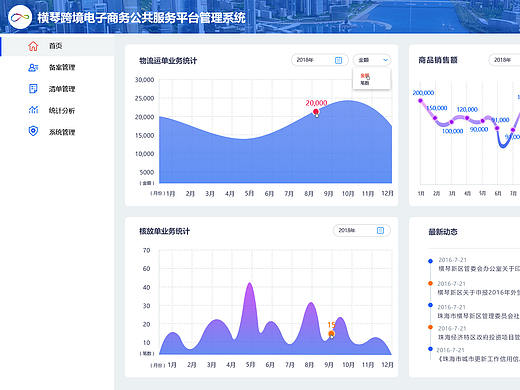Click the 物流运单业务统计 panel title
The image size is (520, 390).
(168, 61)
